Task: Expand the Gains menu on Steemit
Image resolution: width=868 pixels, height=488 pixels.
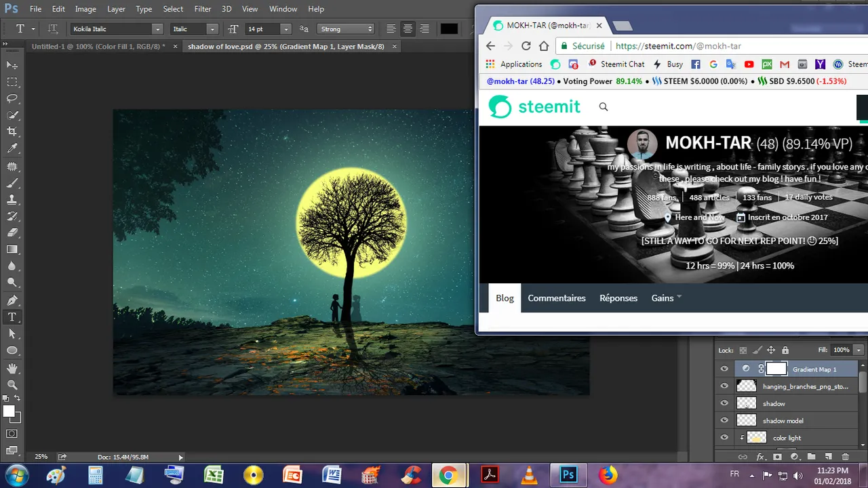Action: pos(666,298)
